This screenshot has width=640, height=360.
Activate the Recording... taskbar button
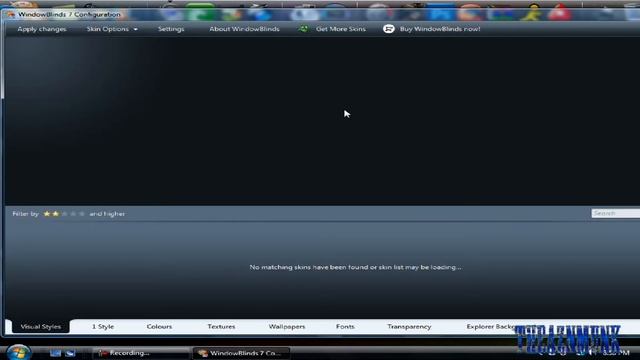[141, 353]
